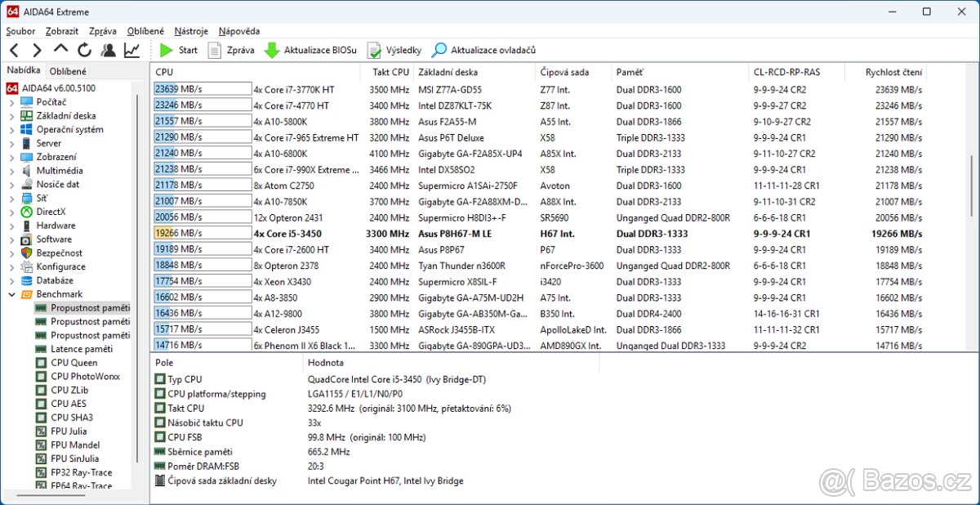This screenshot has height=505, width=980.
Task: Click the Výsledky checklist icon
Action: (374, 51)
